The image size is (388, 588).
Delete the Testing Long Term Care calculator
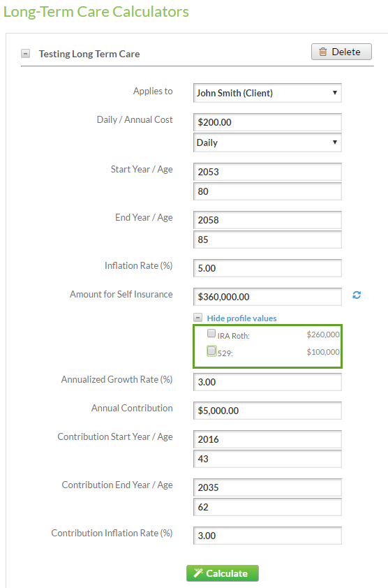[x=341, y=52]
